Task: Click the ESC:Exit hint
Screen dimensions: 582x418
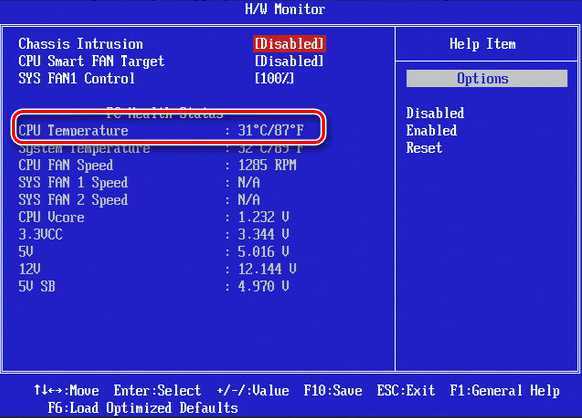Action: click(x=406, y=391)
